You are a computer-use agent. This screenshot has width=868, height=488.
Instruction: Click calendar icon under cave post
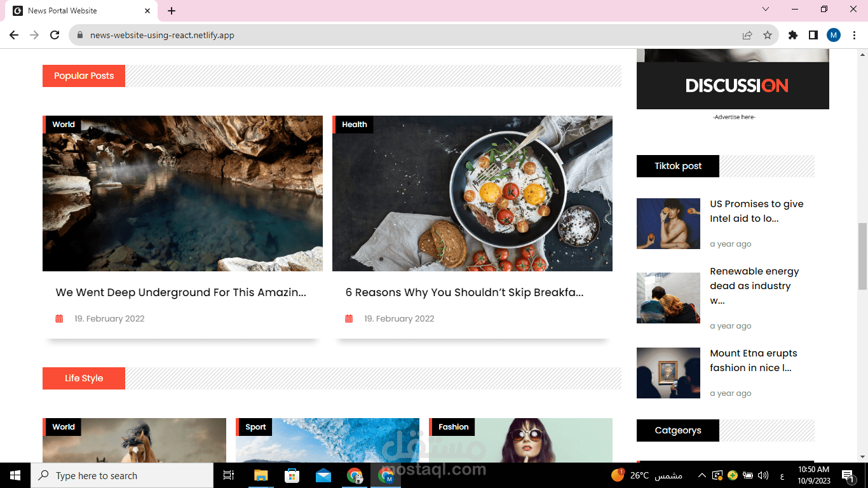[x=59, y=318]
